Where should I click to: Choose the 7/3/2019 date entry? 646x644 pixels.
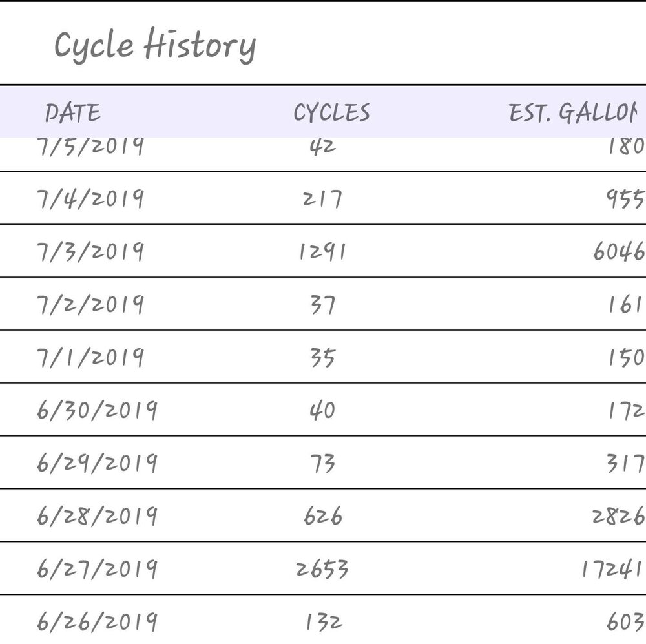click(90, 251)
